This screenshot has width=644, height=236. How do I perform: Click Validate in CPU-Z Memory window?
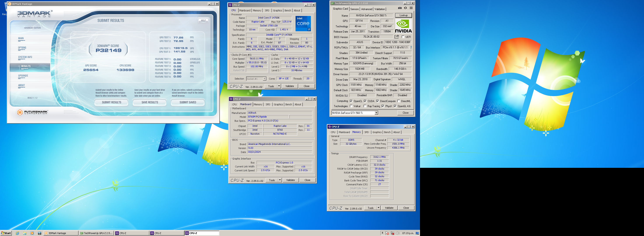tap(389, 208)
